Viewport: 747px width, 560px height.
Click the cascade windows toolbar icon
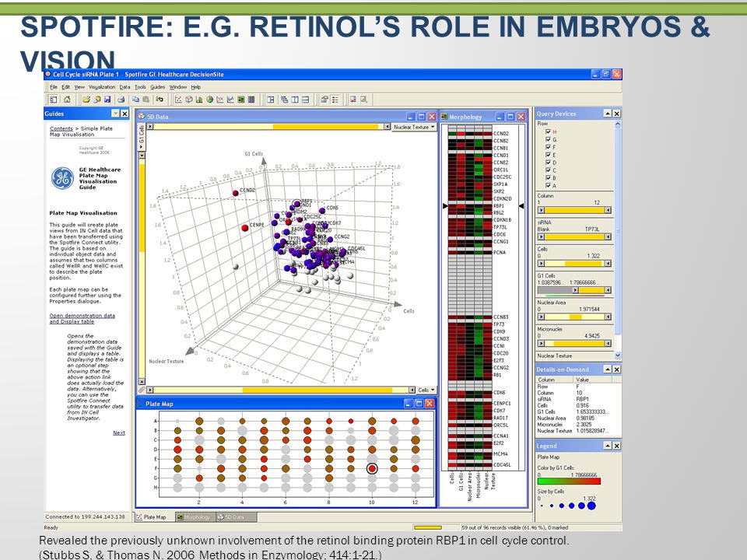click(285, 100)
